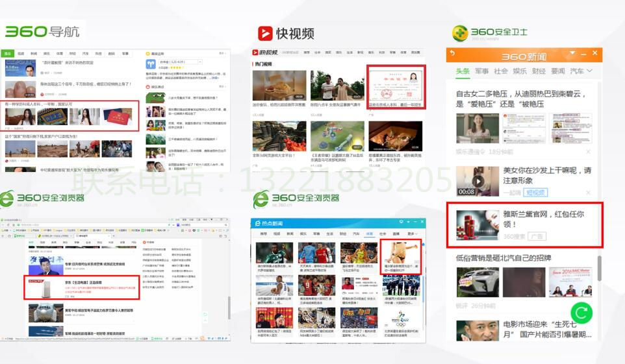Viewport: 625px width, 364px height.
Task: Expand more categories chevron after 汽车
Action: pyautogui.click(x=589, y=71)
